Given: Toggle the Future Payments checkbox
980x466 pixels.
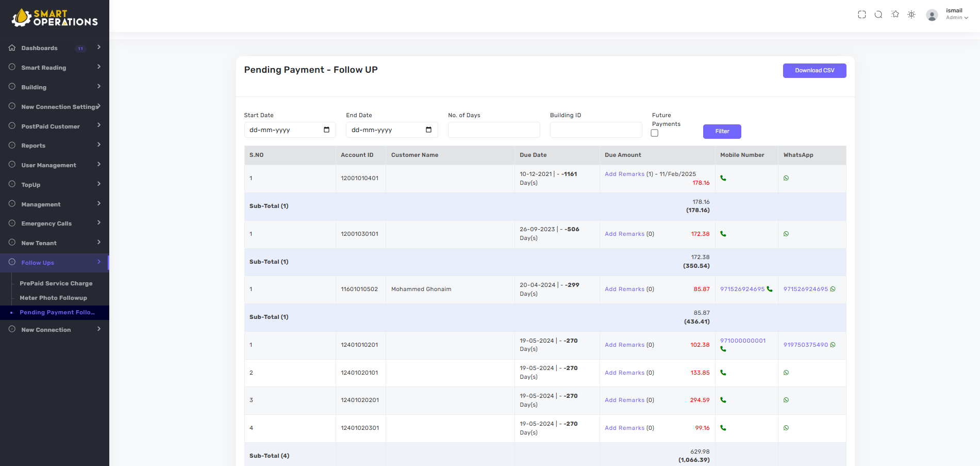Looking at the screenshot, I should (x=655, y=133).
